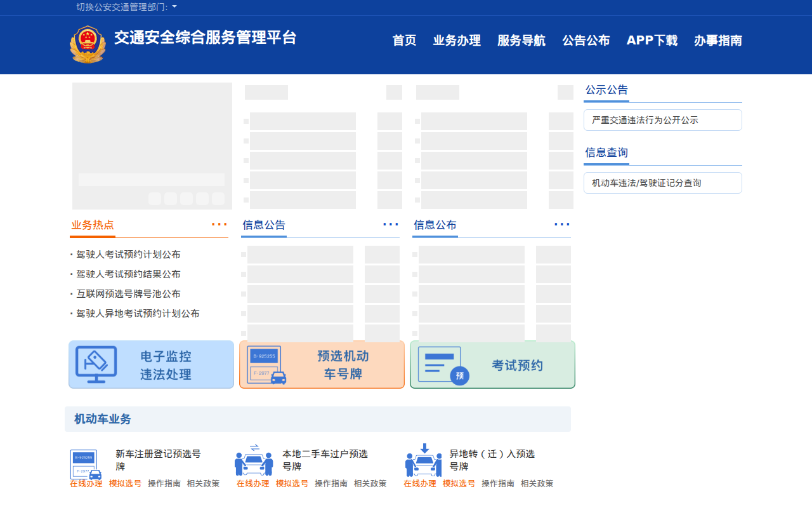Open the APP下载 page
Screen dimensions: 812x508
click(652, 41)
